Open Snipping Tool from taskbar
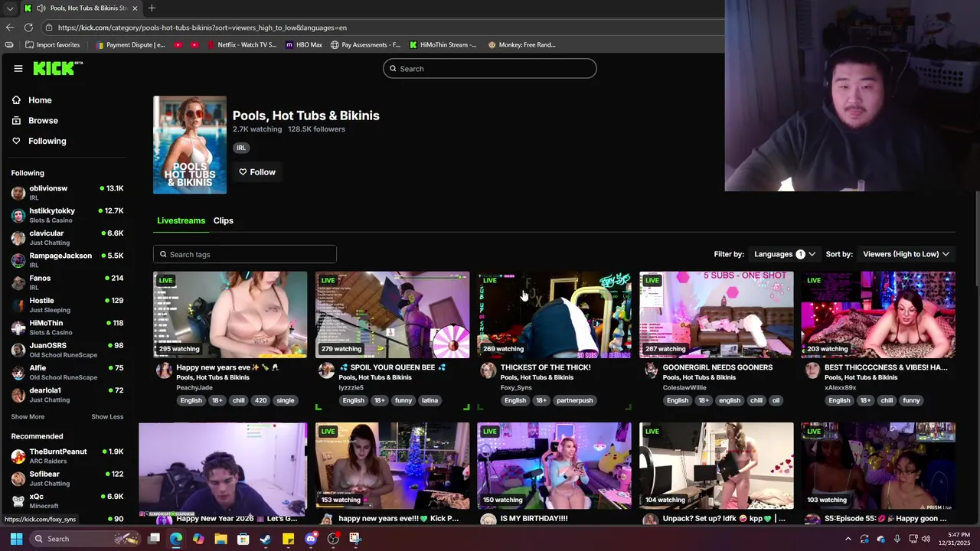Screen dimensions: 980x551 pyautogui.click(x=355, y=539)
